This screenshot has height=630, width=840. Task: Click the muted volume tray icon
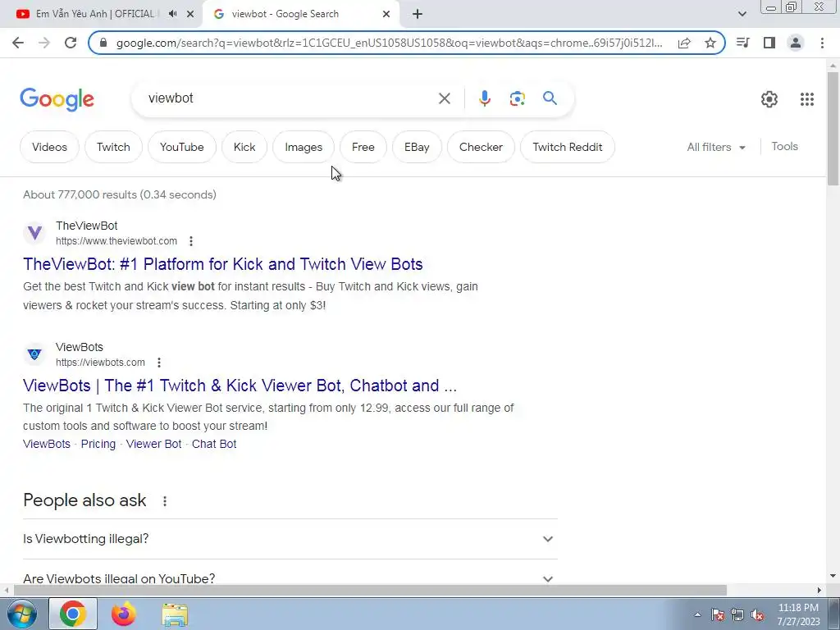[757, 614]
